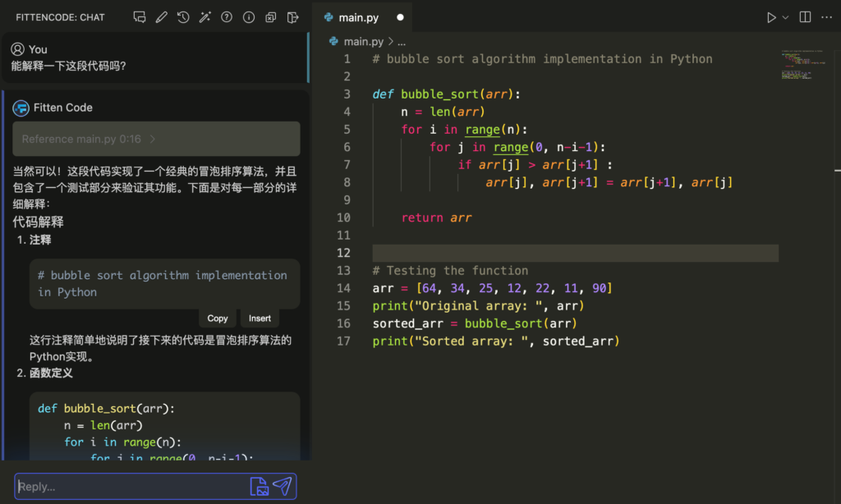Open run options dropdown arrow
Viewport: 841px width, 504px height.
[785, 17]
